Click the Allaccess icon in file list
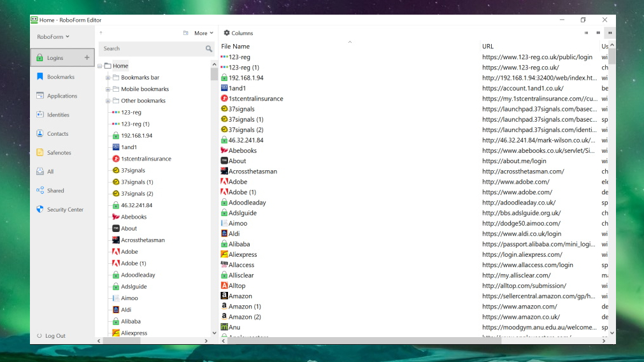This screenshot has height=362, width=644. tap(224, 264)
